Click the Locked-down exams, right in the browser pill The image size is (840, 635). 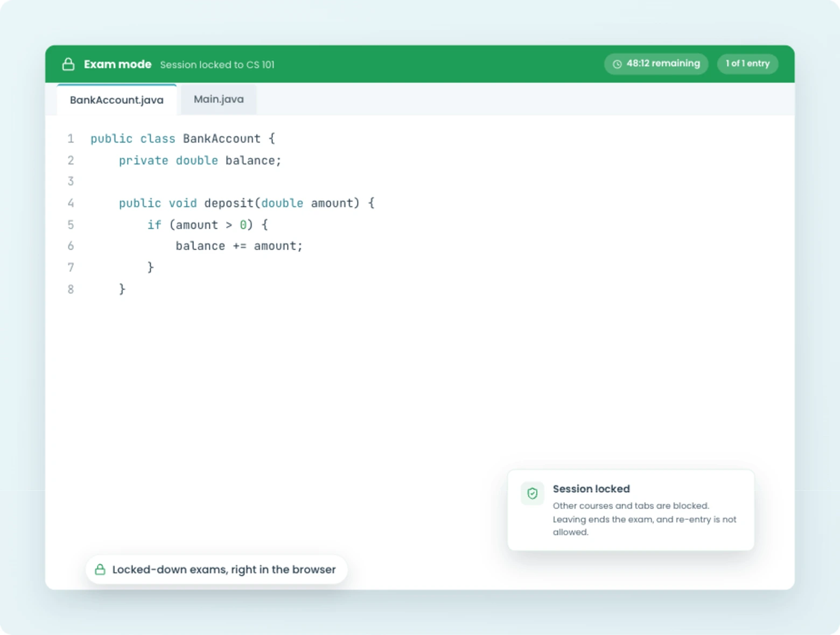216,569
